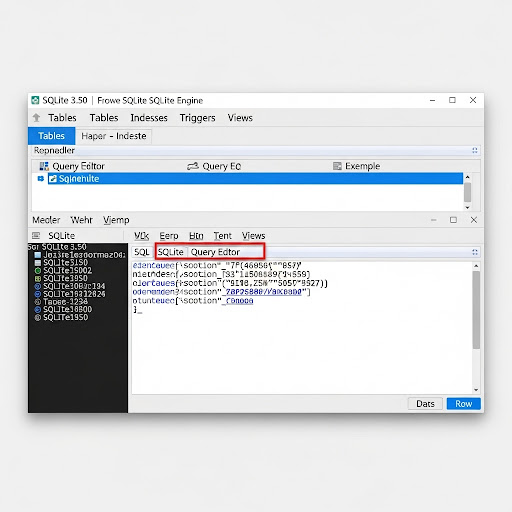Select the SQL tab
The height and width of the screenshot is (512, 512).
(142, 252)
